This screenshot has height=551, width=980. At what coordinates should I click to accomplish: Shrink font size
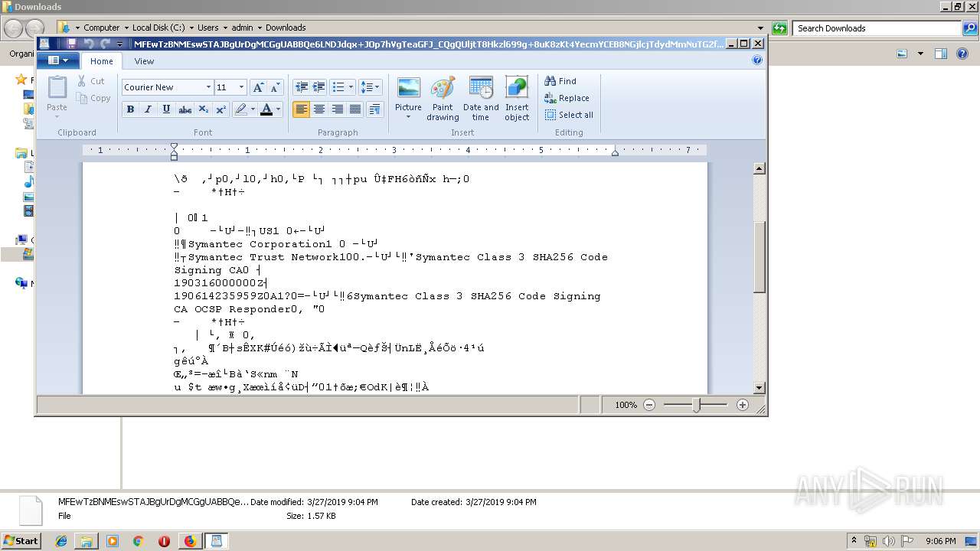(x=276, y=87)
